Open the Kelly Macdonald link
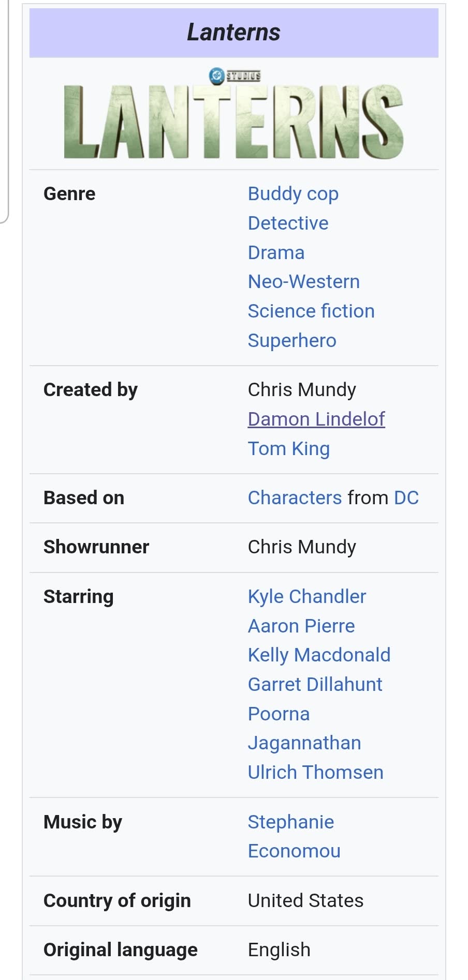 point(319,655)
